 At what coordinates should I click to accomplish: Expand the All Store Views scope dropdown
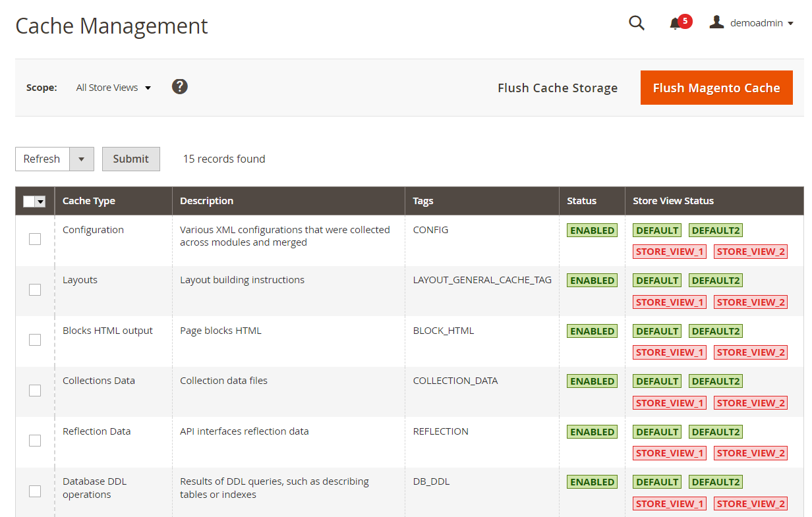pos(113,88)
